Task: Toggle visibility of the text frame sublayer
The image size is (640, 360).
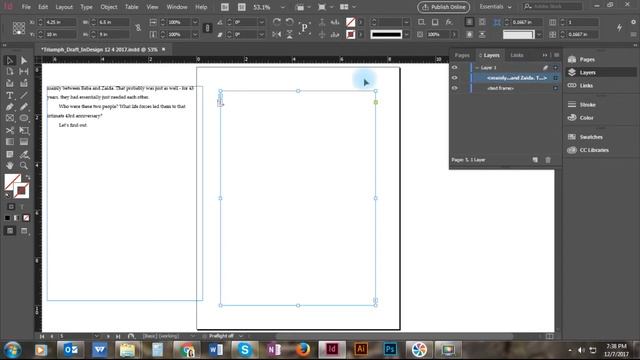Action: tap(454, 88)
